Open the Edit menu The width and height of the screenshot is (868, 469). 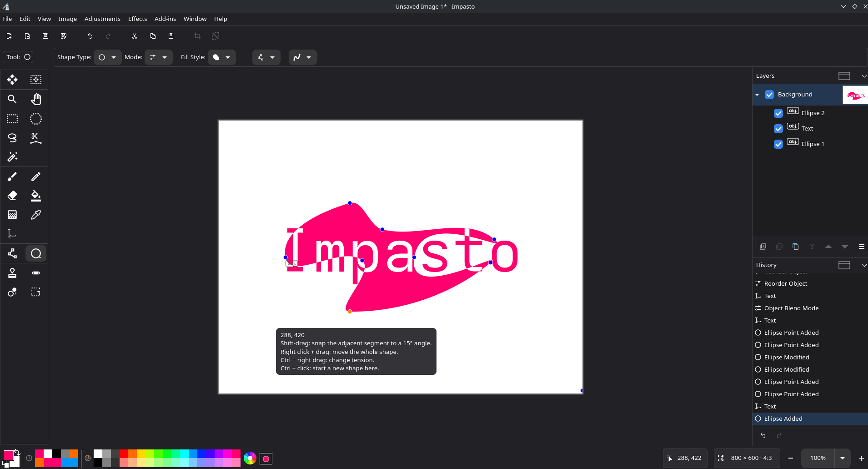coord(25,19)
